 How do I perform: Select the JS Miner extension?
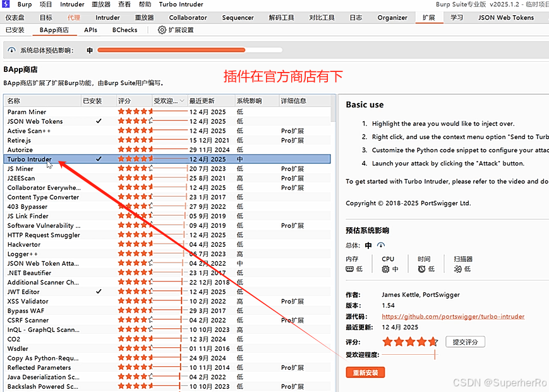(x=167, y=169)
